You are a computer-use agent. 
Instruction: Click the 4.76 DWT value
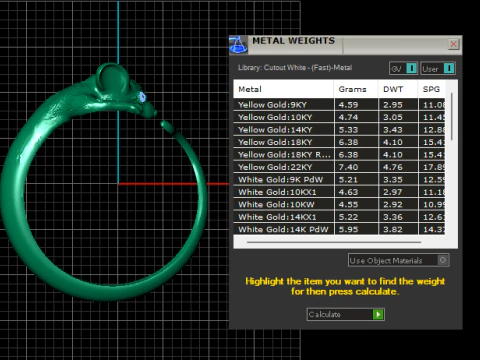393,167
